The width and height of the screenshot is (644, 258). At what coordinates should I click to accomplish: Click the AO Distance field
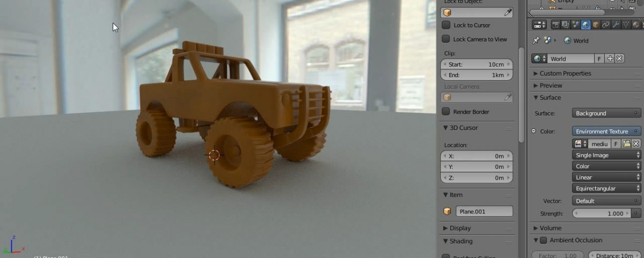tap(614, 255)
